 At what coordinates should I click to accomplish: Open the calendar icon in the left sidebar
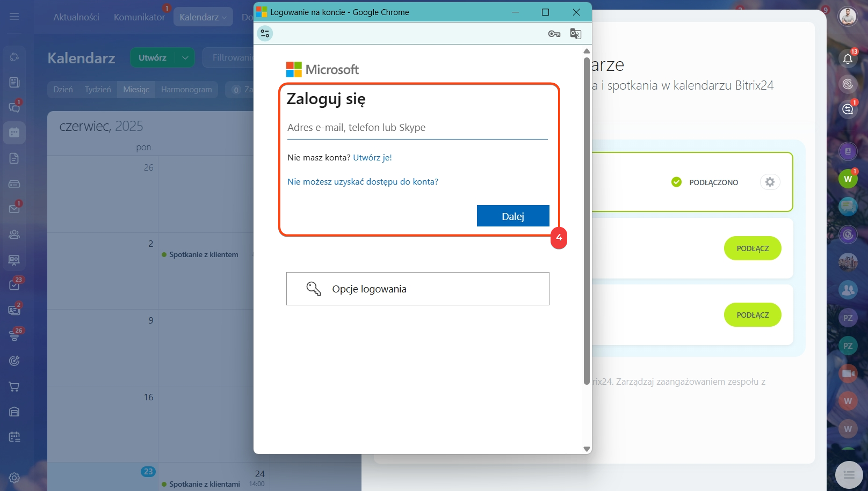(15, 133)
